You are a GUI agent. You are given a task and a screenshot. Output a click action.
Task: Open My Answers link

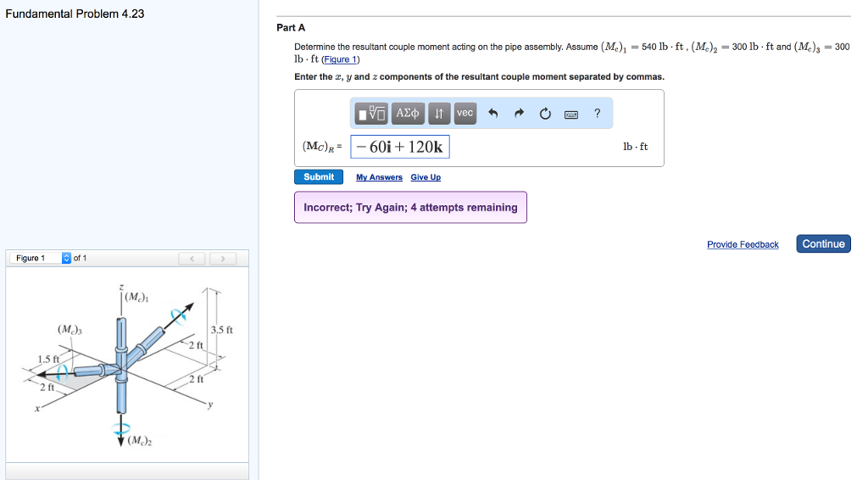tap(379, 177)
